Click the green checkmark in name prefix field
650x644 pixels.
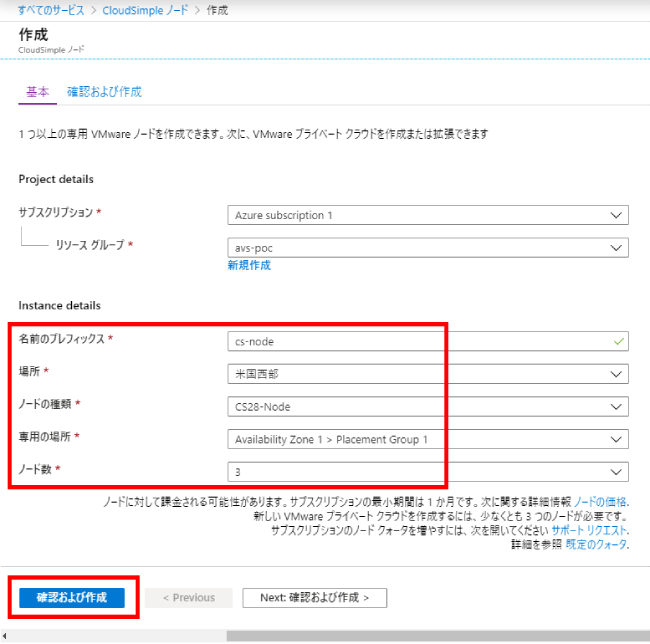[618, 341]
